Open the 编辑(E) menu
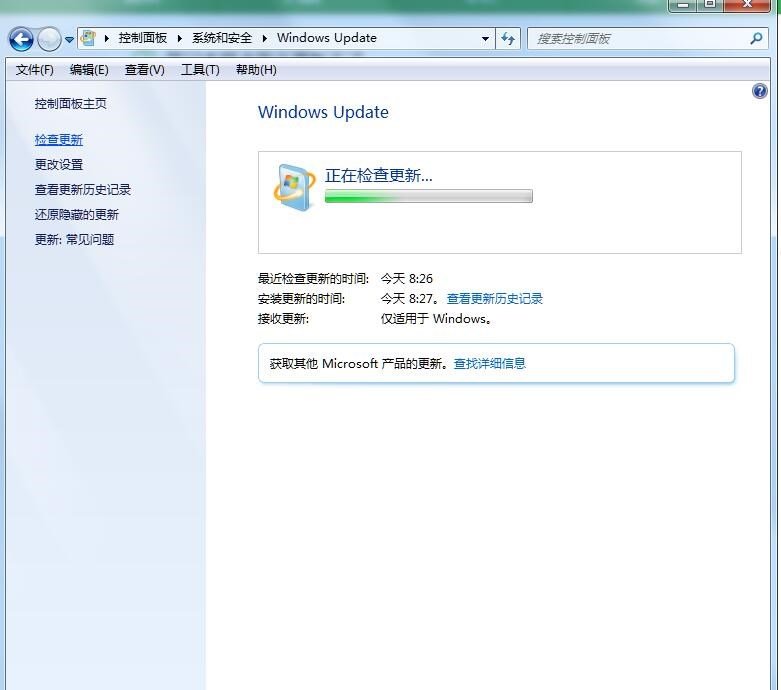The width and height of the screenshot is (781, 690). coord(89,70)
